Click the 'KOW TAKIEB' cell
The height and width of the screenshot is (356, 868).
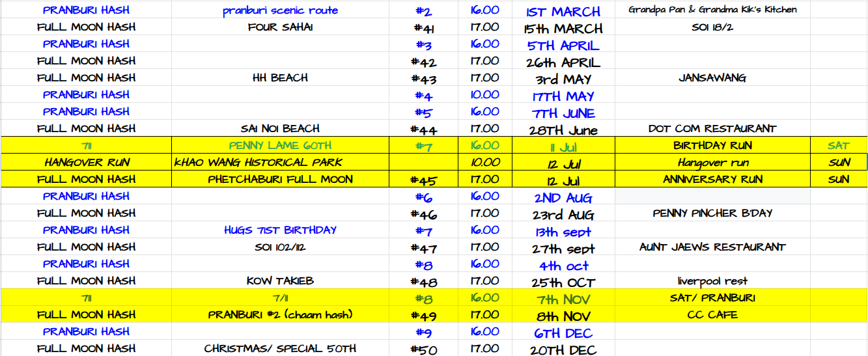(x=280, y=281)
